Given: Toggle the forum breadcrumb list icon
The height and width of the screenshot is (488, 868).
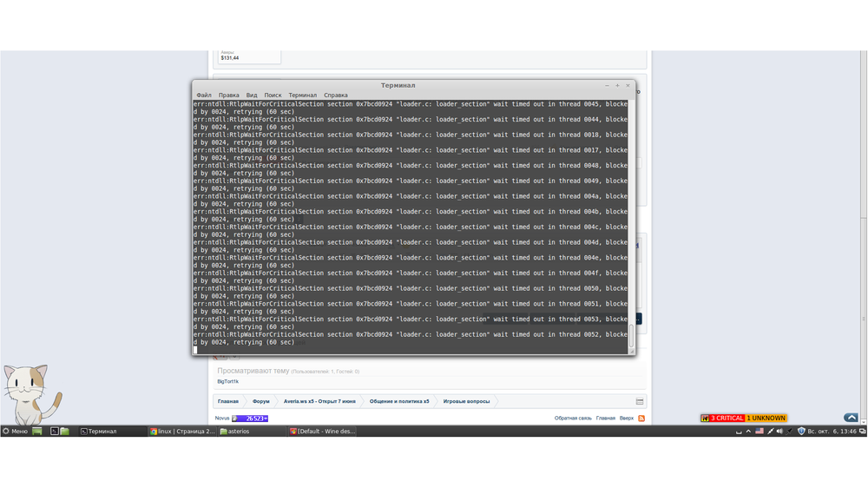Looking at the screenshot, I should coord(640,402).
